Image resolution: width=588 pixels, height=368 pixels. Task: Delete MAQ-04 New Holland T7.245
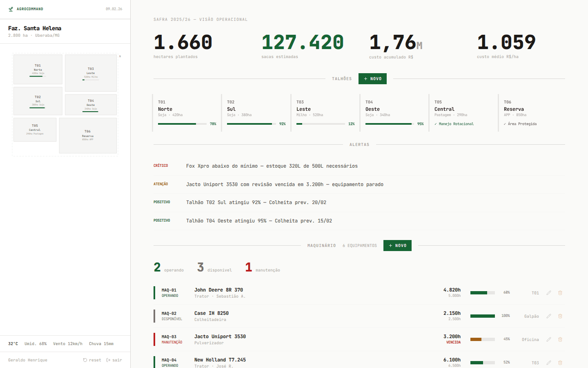pos(560,362)
